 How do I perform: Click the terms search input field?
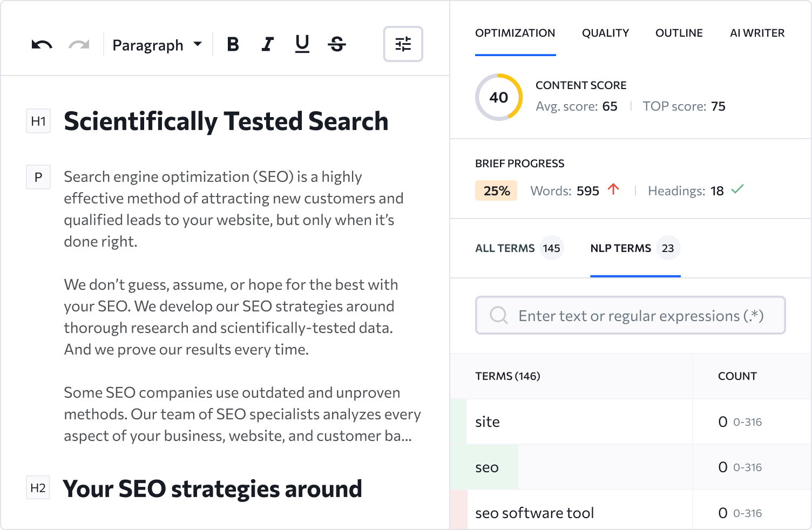[x=630, y=315]
